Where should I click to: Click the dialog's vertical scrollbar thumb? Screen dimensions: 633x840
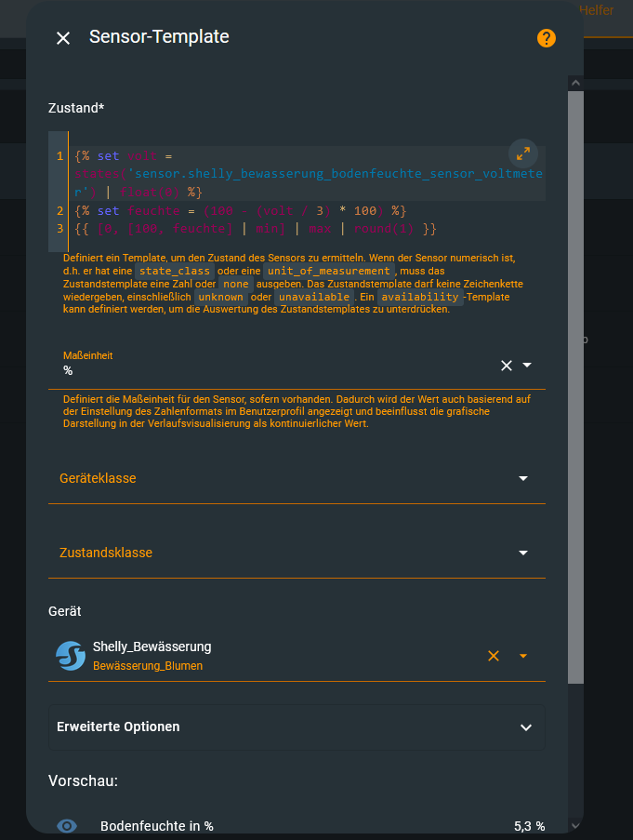coord(575,372)
